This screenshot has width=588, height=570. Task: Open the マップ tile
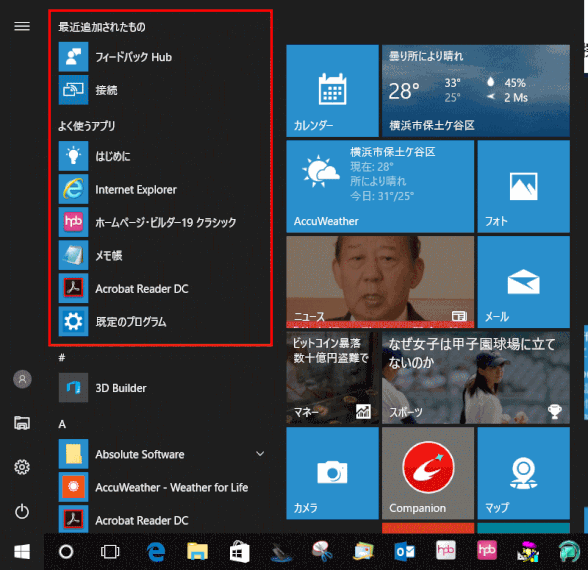pyautogui.click(x=524, y=473)
